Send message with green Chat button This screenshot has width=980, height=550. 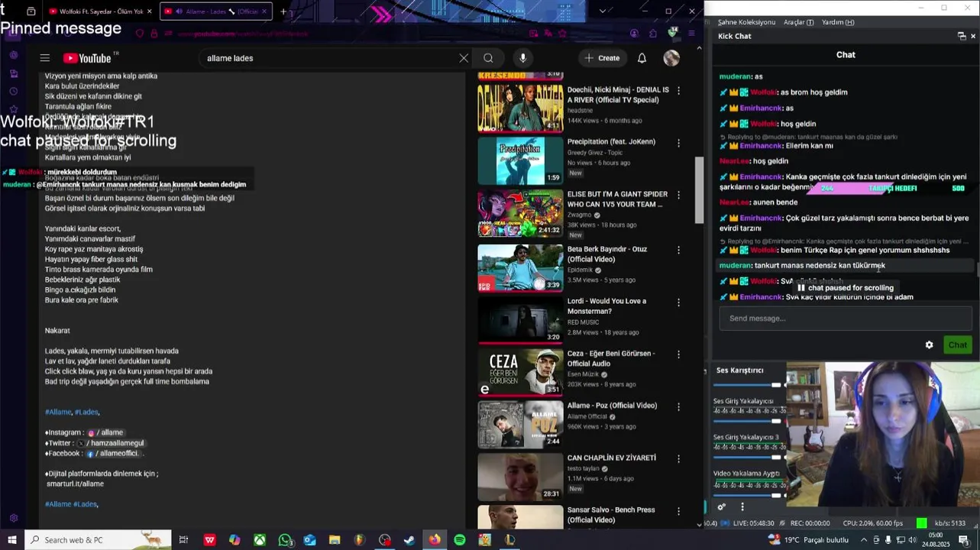point(958,345)
